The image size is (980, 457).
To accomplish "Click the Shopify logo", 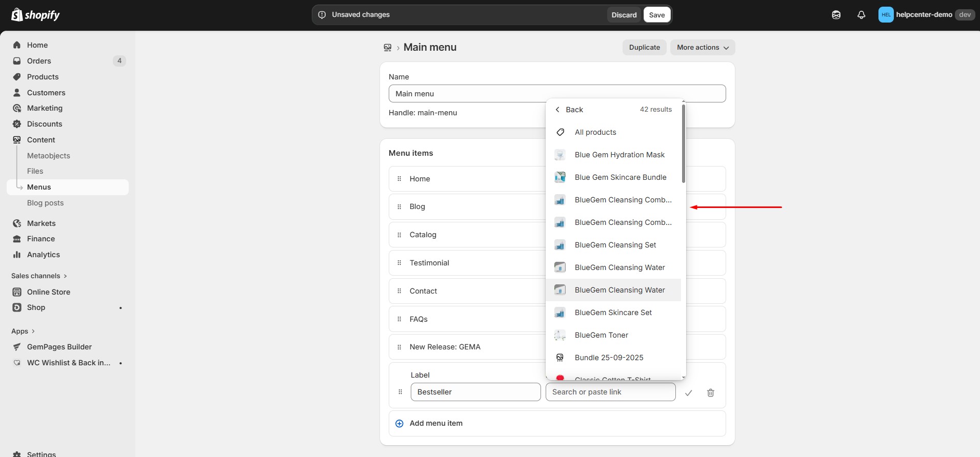I will pos(35,15).
